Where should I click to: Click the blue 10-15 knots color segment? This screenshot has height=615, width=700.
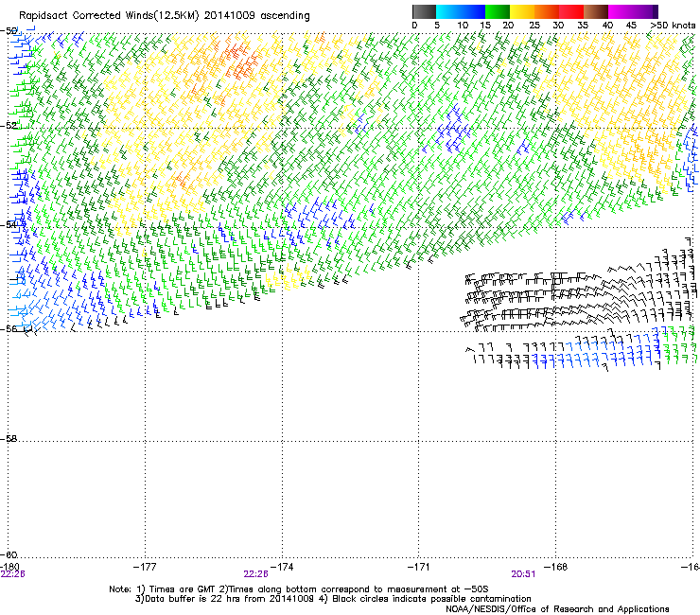point(473,11)
